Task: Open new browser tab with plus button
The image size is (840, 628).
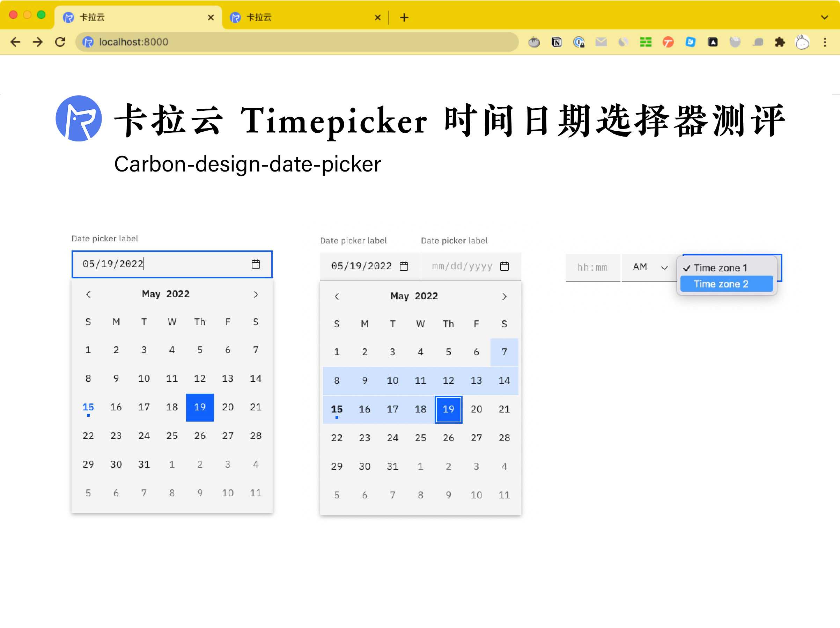Action: pos(404,17)
